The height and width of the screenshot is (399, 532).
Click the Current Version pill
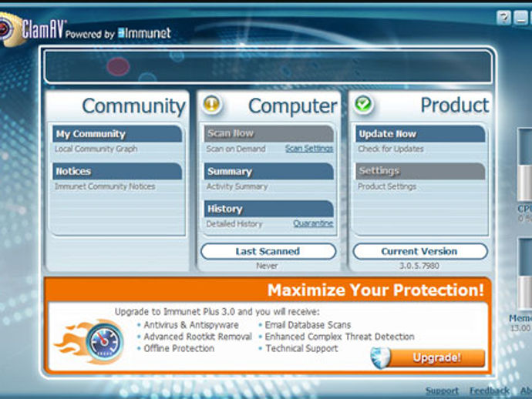coord(420,252)
